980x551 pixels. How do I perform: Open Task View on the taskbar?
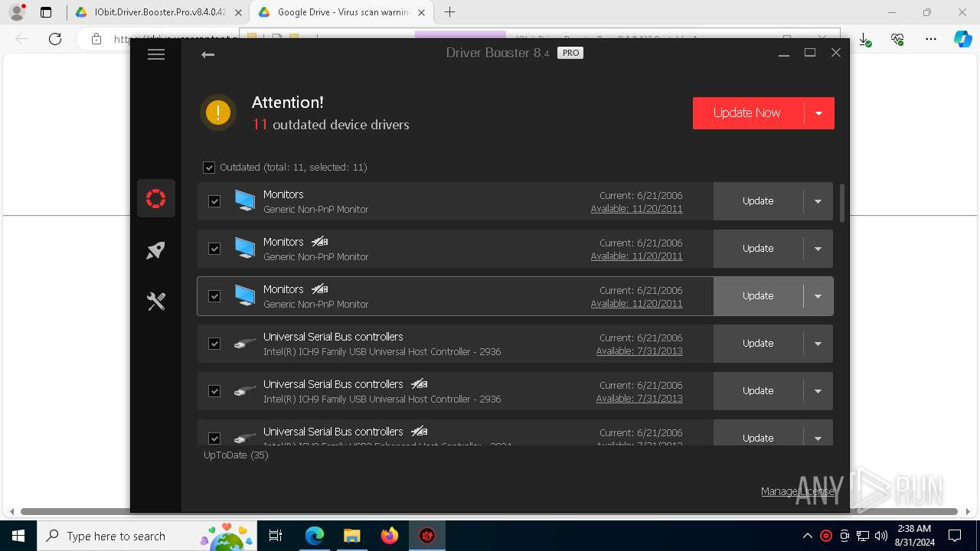[276, 536]
